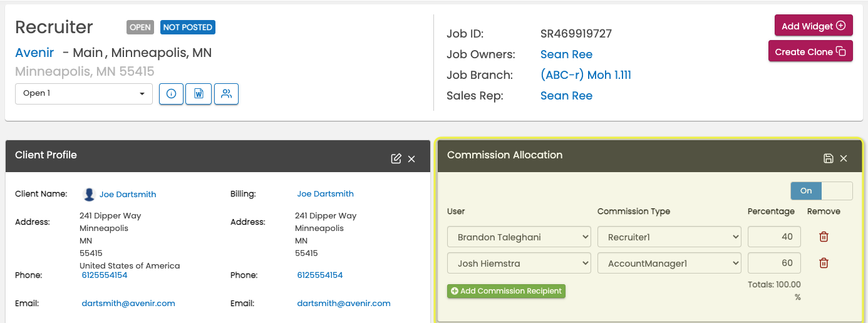The image size is (868, 323).
Task: Close the Commission Allocation widget
Action: pos(844,158)
